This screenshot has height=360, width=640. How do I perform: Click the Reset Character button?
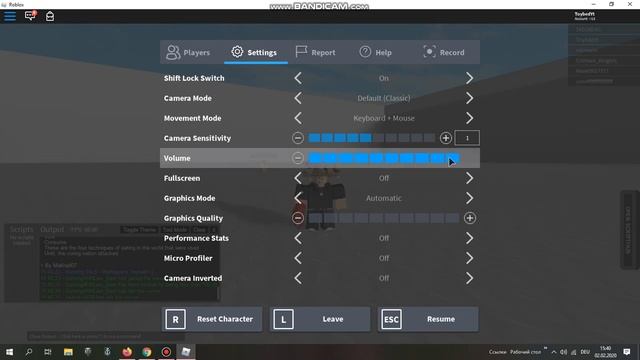point(212,319)
